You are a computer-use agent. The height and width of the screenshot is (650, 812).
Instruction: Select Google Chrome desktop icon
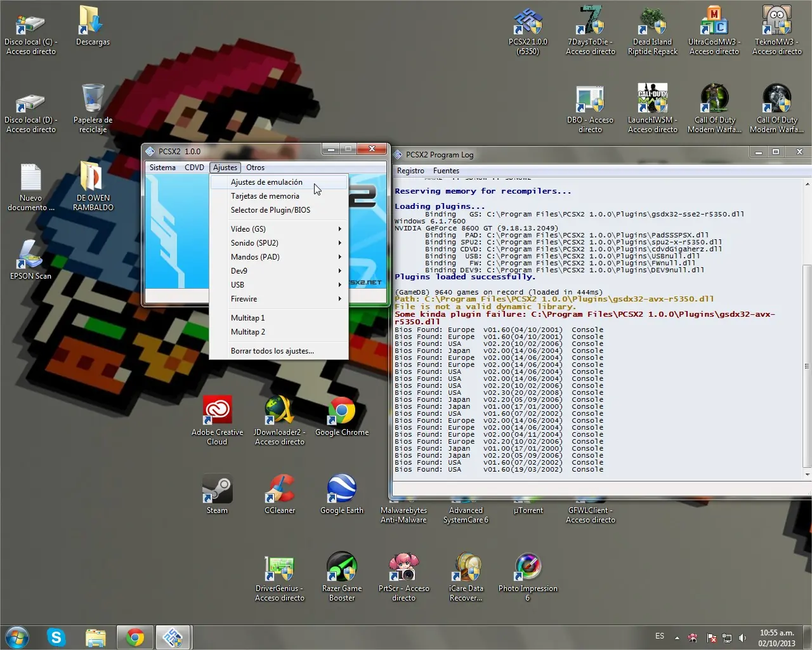(342, 416)
